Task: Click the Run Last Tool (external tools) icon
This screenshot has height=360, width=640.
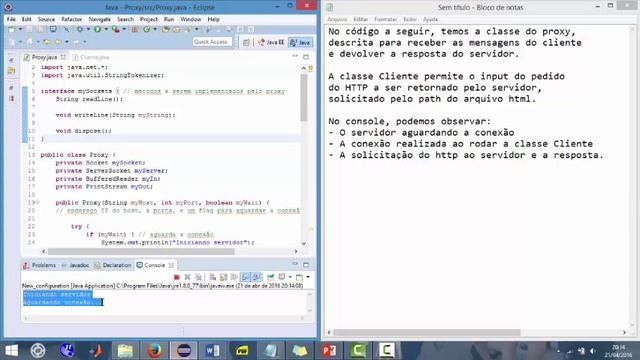Action: point(116,29)
